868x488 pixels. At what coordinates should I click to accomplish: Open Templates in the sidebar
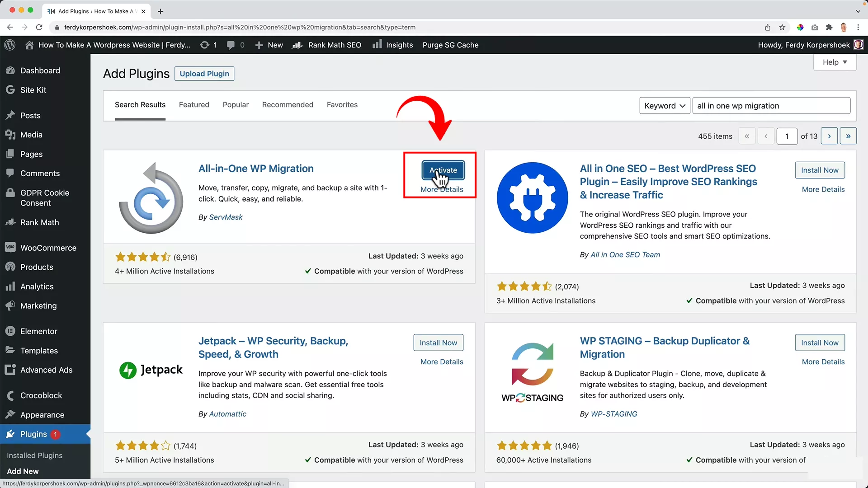point(39,351)
